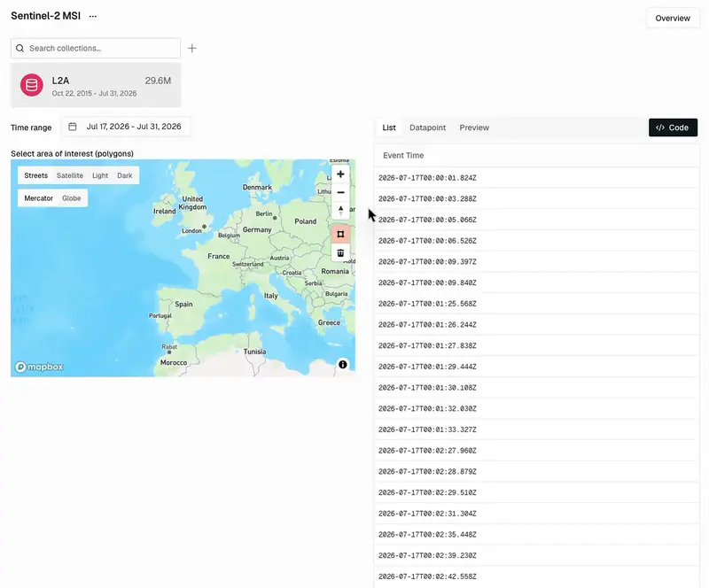Switch map style to Light

click(x=100, y=175)
